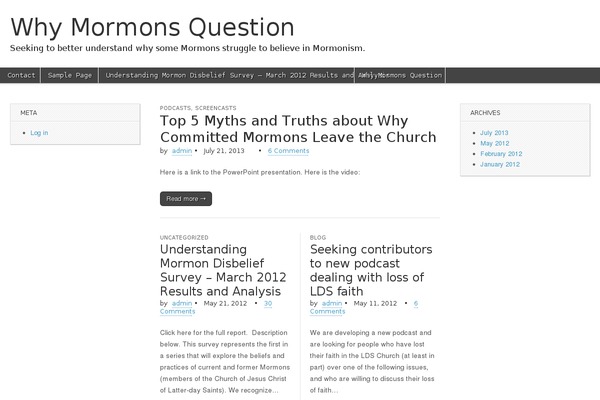The width and height of the screenshot is (600, 400).
Task: Open the Screencasts category
Action: coord(217,107)
